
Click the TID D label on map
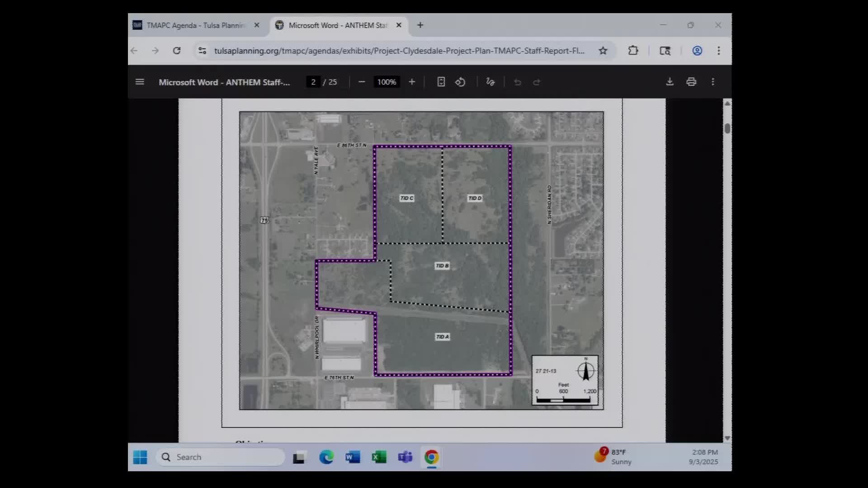coord(475,198)
